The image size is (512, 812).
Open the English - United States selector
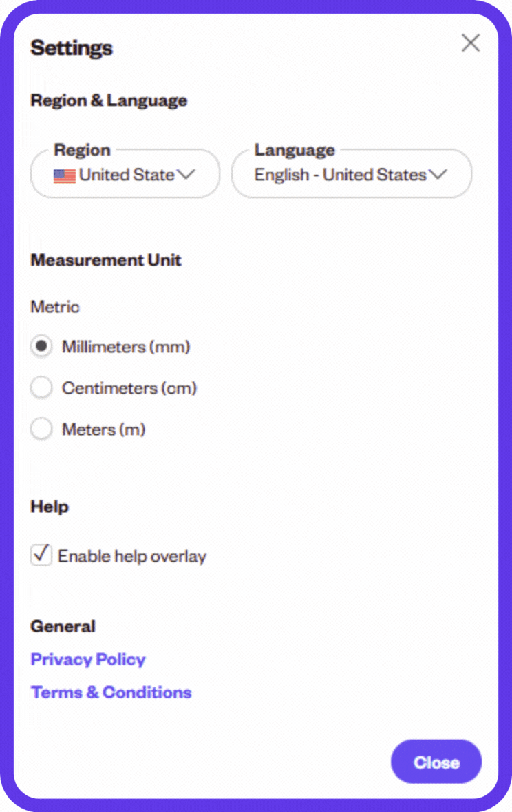352,173
